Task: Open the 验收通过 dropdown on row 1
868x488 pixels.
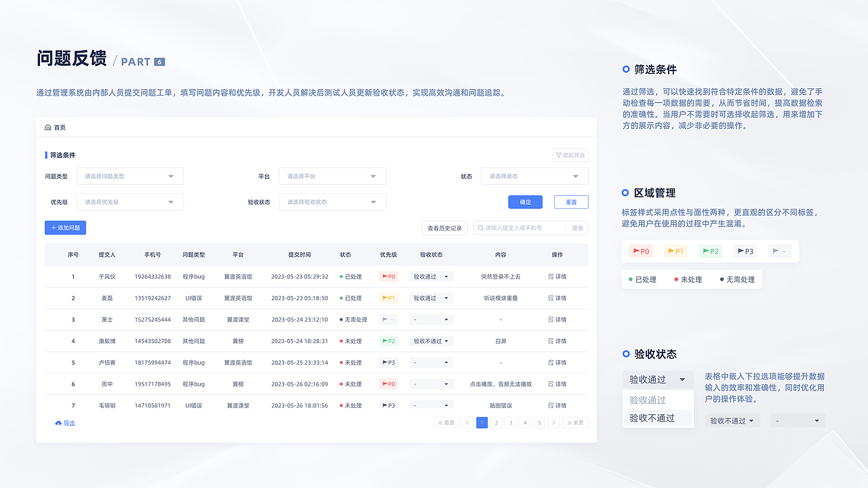Action: [x=430, y=277]
